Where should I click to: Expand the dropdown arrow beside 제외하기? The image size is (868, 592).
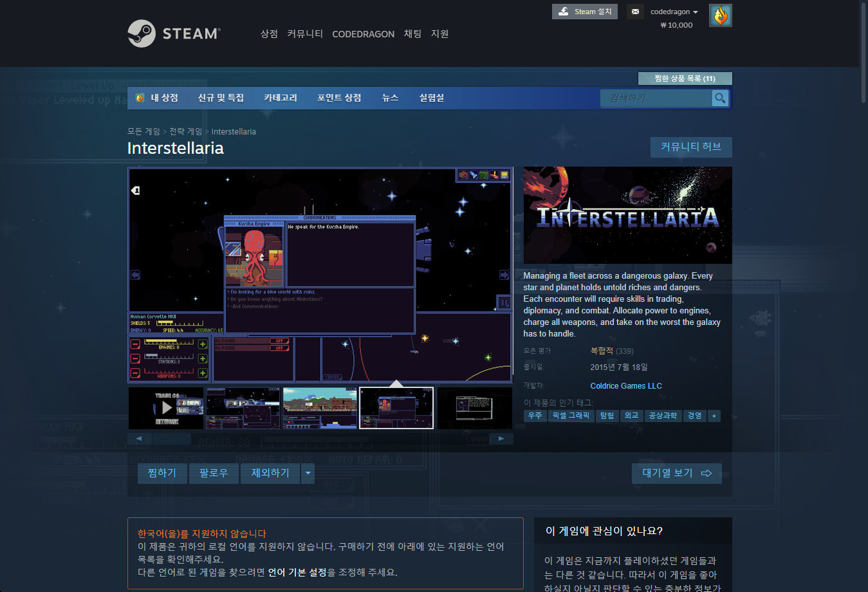click(308, 473)
